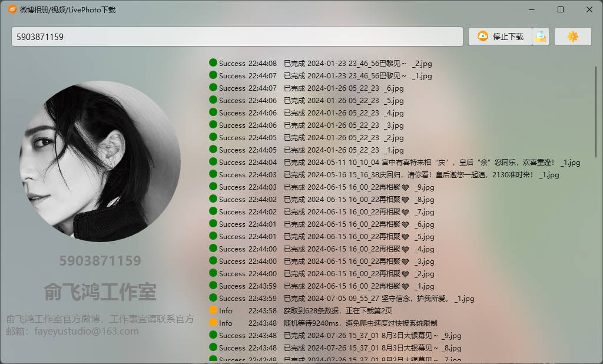This screenshot has height=364, width=603.
Task: Select log row 巴黎见~ _2.jpg
Action: coord(321,64)
